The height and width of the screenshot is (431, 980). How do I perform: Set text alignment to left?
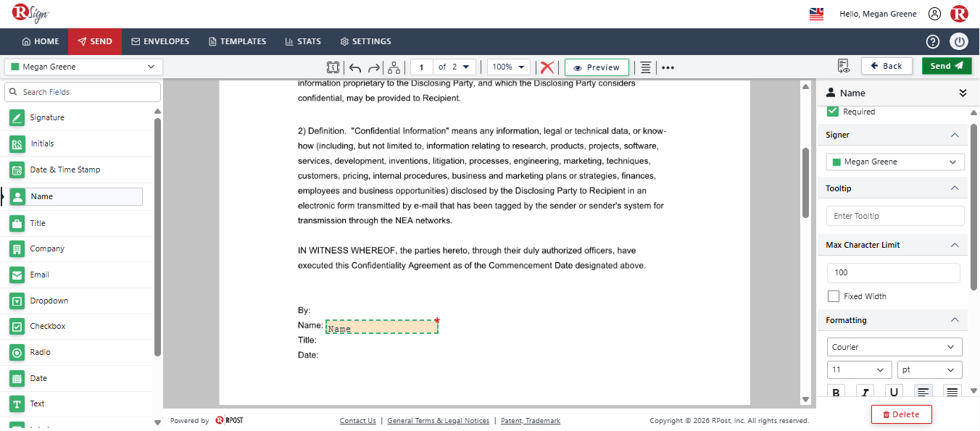point(923,392)
